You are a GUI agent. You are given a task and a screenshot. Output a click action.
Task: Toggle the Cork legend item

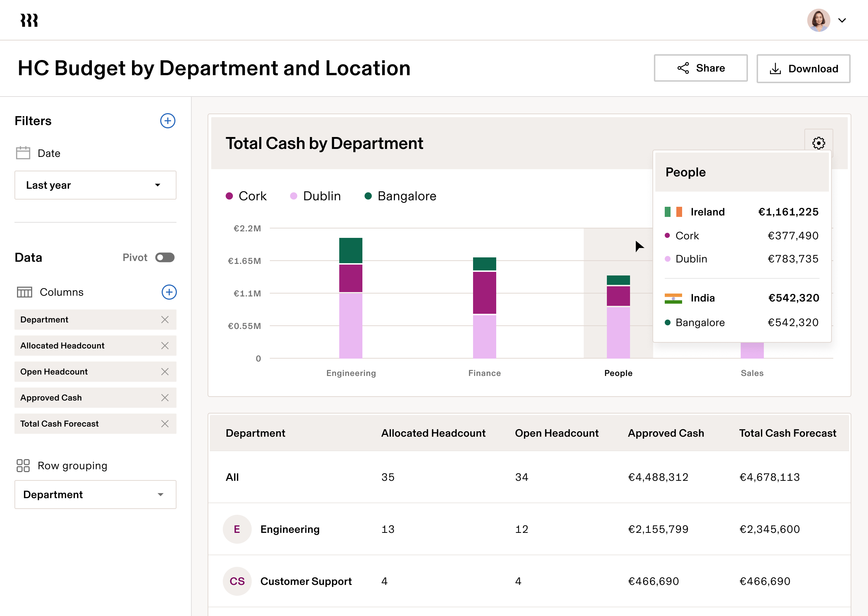pyautogui.click(x=246, y=196)
